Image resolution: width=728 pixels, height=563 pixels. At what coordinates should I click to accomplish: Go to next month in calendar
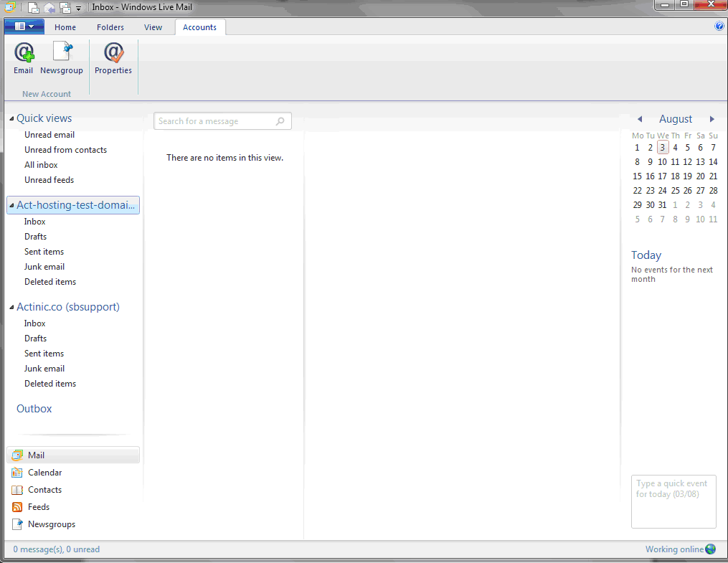tap(712, 119)
